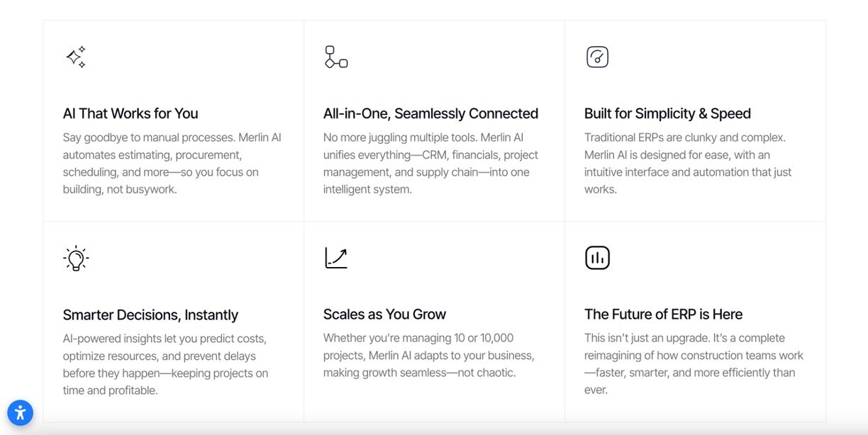Select the 'Smarter Decisions, Instantly' heading
Image resolution: width=868 pixels, height=435 pixels.
(150, 315)
